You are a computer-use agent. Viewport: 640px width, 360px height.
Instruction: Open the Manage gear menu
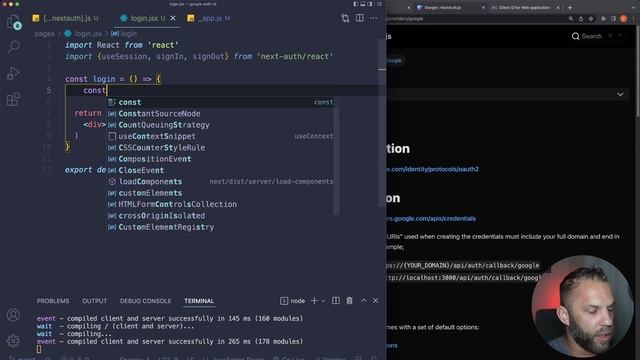(13, 341)
